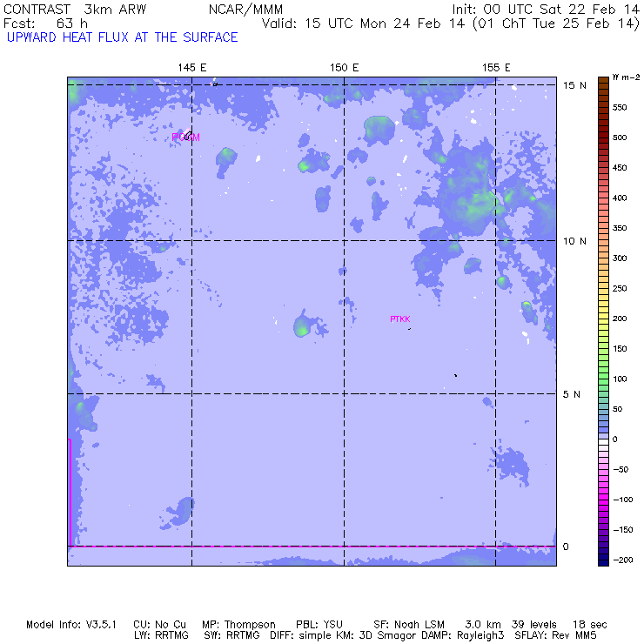This screenshot has height=644, width=644.
Task: Click the 'NCAR/MMM' header text
Action: click(x=245, y=10)
